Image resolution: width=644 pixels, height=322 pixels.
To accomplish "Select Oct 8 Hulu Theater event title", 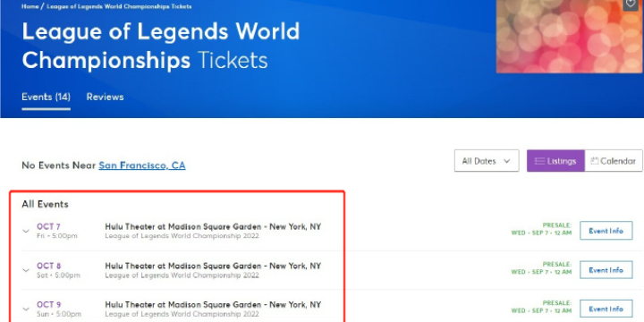I will click(213, 266).
